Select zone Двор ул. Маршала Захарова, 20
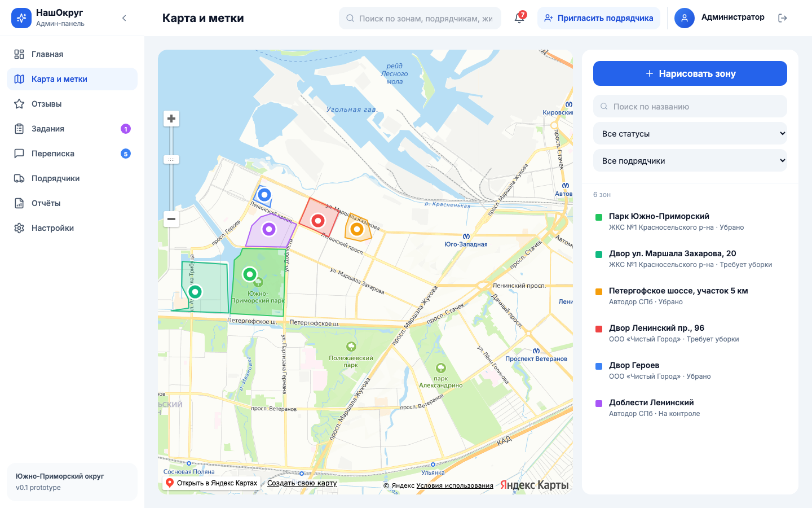Image resolution: width=812 pixels, height=508 pixels. click(x=690, y=259)
